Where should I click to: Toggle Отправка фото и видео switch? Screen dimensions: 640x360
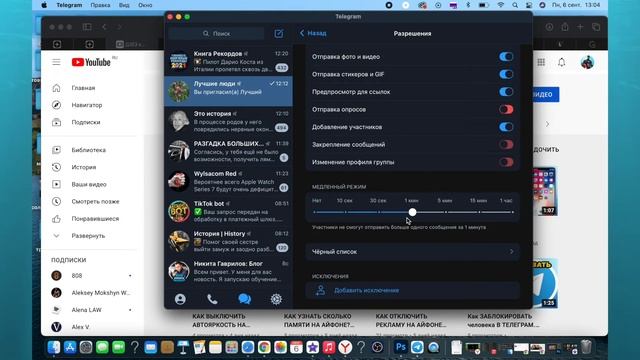coord(506,57)
